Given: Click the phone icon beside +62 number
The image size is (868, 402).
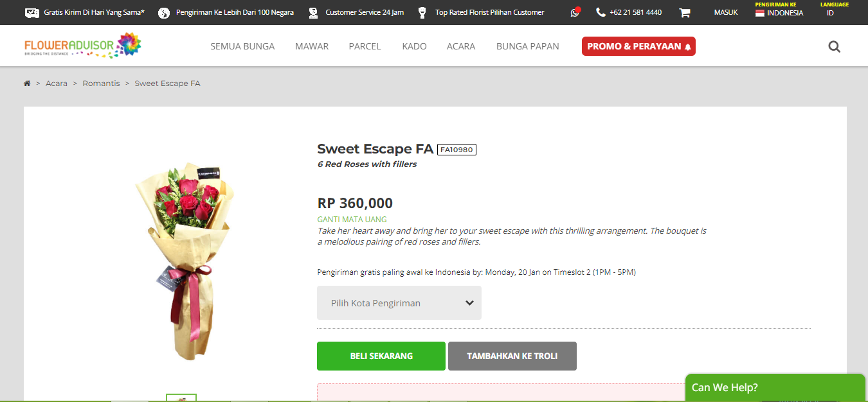Looking at the screenshot, I should click(x=601, y=12).
